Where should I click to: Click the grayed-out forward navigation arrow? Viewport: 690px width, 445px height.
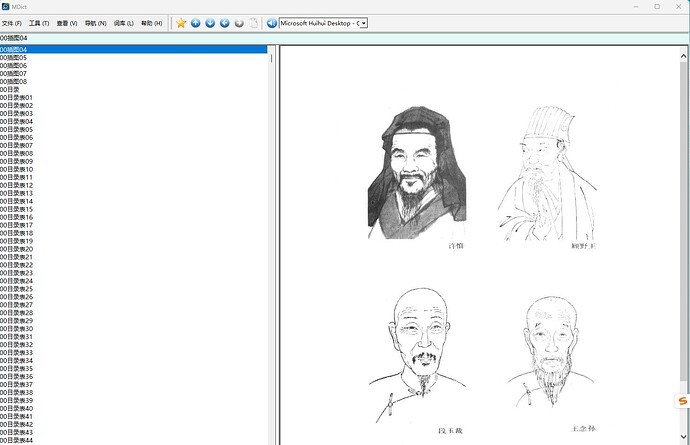[x=239, y=22]
